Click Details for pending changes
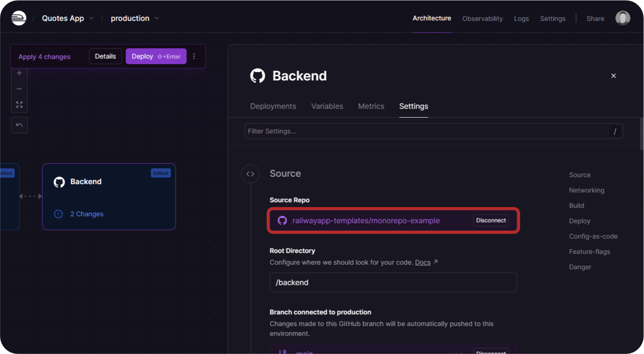644x354 pixels. click(105, 56)
